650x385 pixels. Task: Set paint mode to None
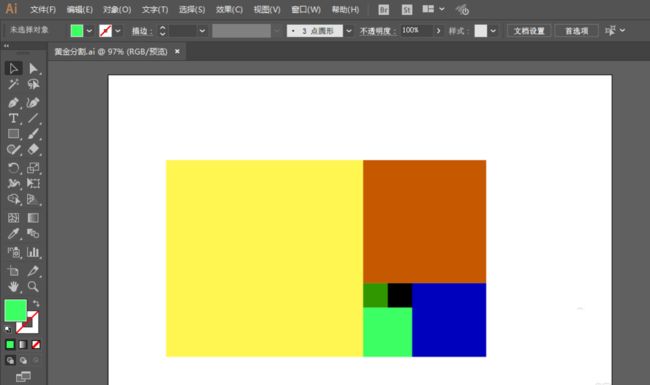pos(36,344)
